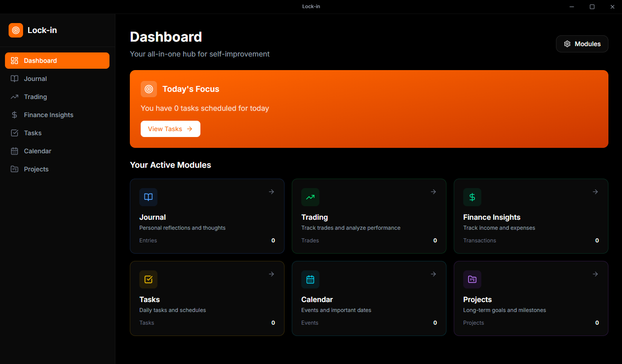Open the Tasks page from sidebar
The image size is (622, 364).
(33, 133)
